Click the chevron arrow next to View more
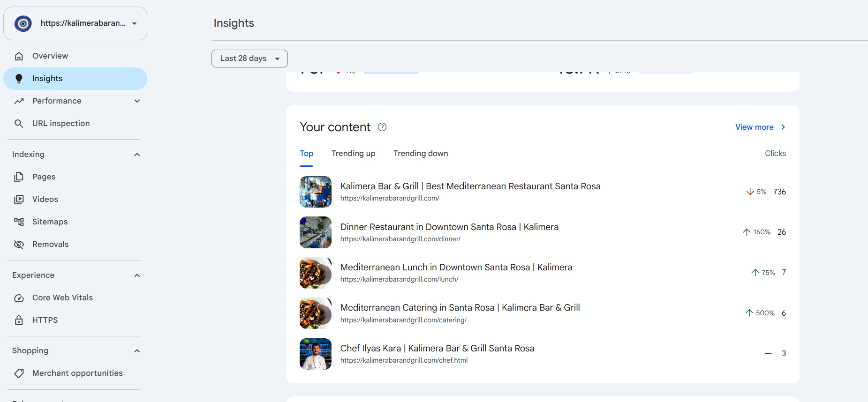868x402 pixels. (783, 127)
